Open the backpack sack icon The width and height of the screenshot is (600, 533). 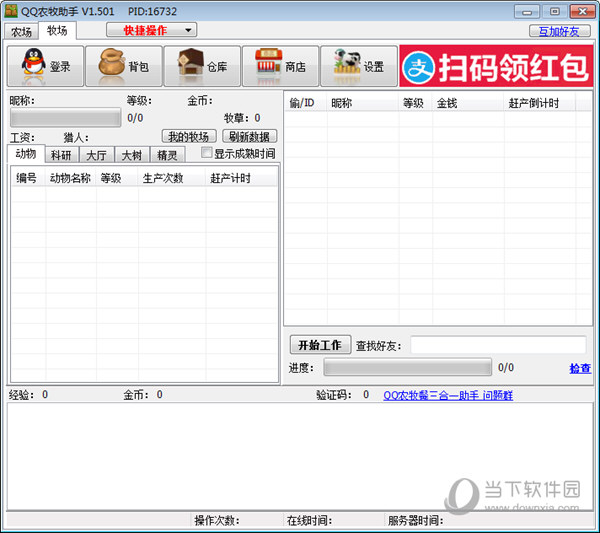click(112, 63)
